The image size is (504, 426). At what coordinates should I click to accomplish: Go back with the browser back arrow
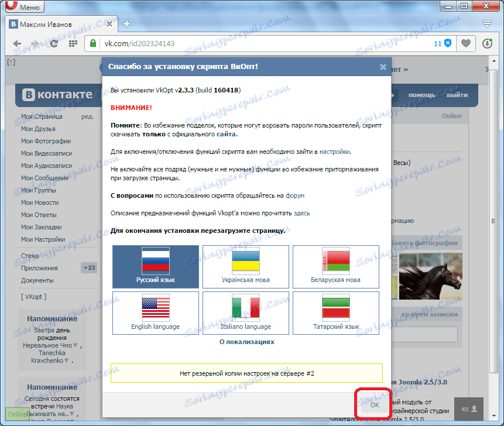click(x=17, y=43)
